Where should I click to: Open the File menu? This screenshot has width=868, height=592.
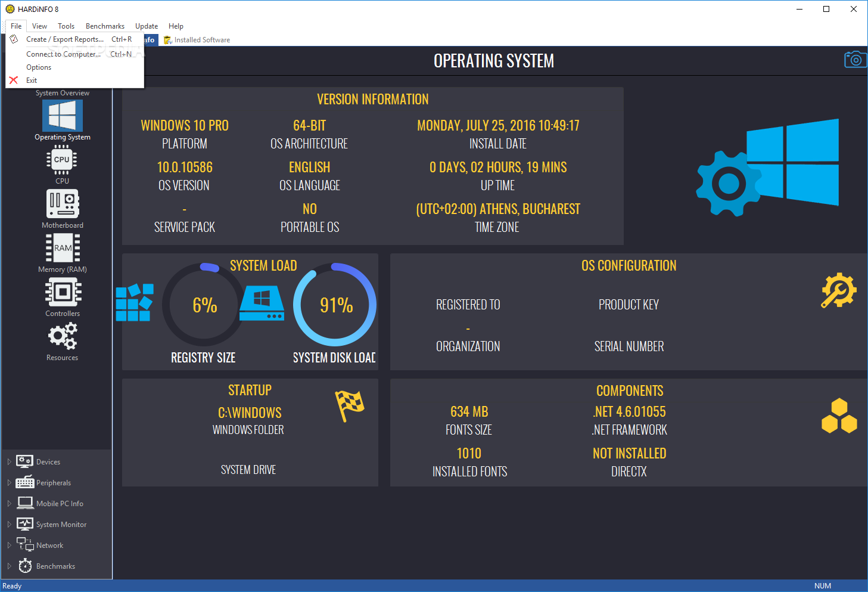click(16, 26)
